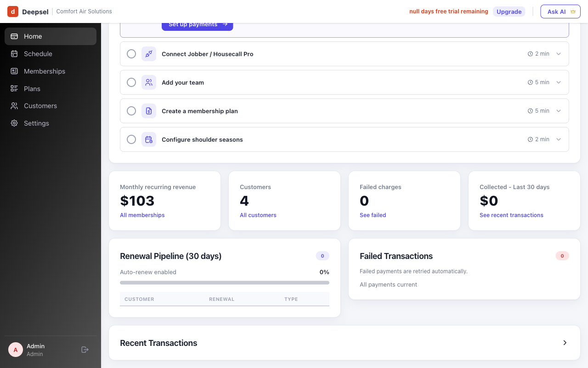Expand the Add your team row

[x=559, y=82]
